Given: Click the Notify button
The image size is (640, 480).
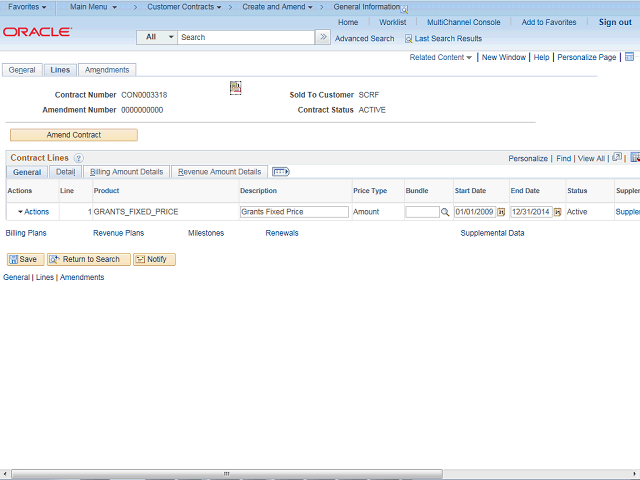Looking at the screenshot, I should coord(154,259).
